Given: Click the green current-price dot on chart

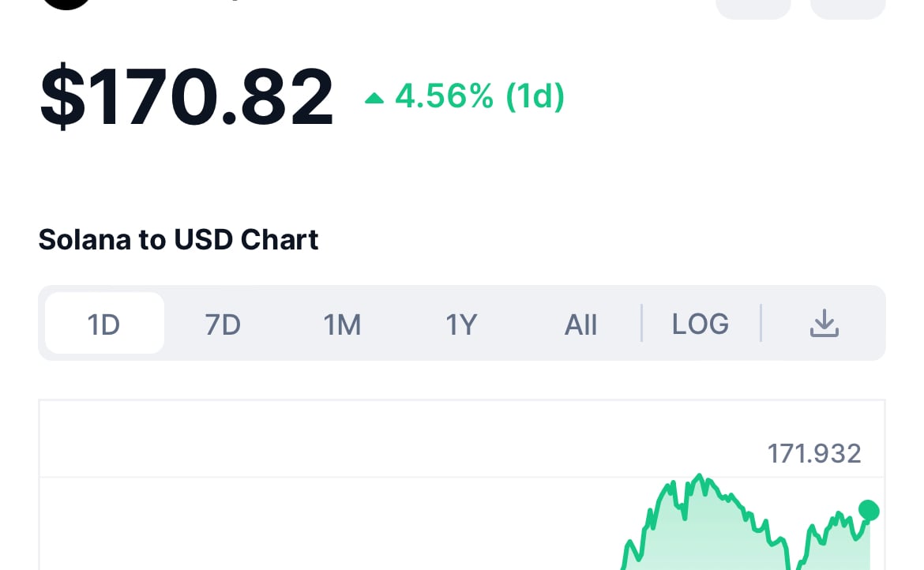Looking at the screenshot, I should pyautogui.click(x=869, y=510).
